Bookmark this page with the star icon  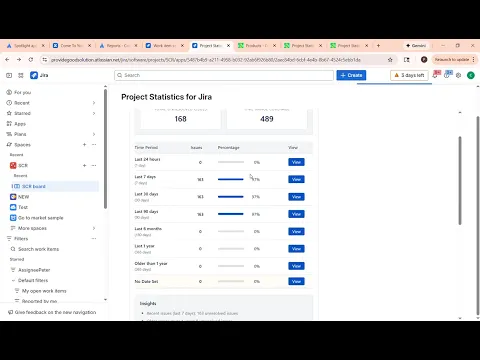point(390,60)
